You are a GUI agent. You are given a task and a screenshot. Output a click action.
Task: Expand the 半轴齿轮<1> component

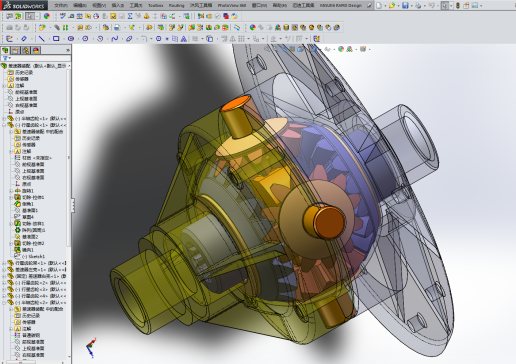click(4, 119)
